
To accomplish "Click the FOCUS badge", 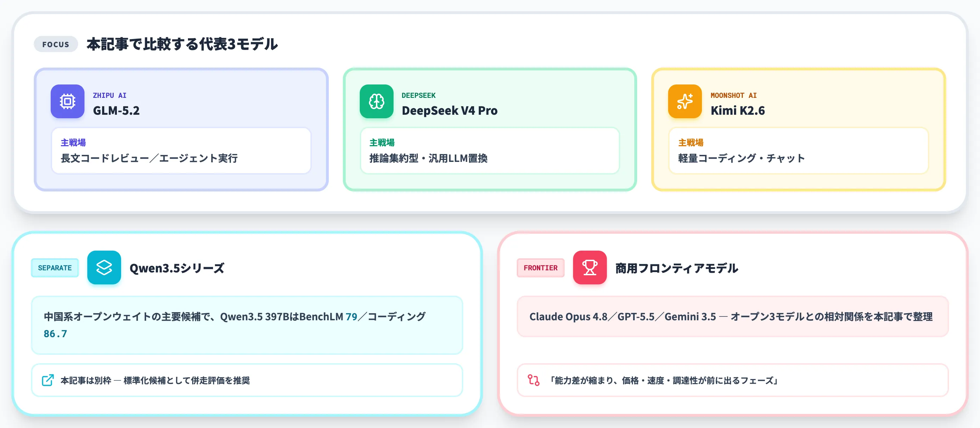I will click(x=56, y=44).
